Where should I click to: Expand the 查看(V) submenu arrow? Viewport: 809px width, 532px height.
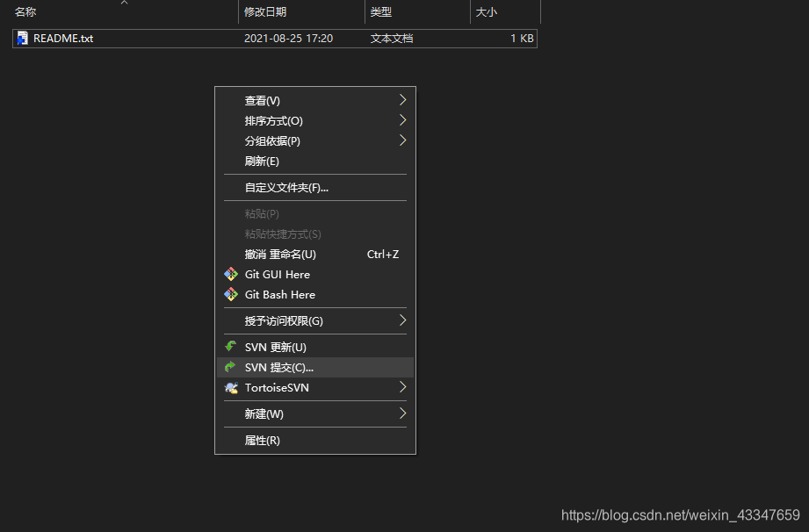click(x=403, y=100)
